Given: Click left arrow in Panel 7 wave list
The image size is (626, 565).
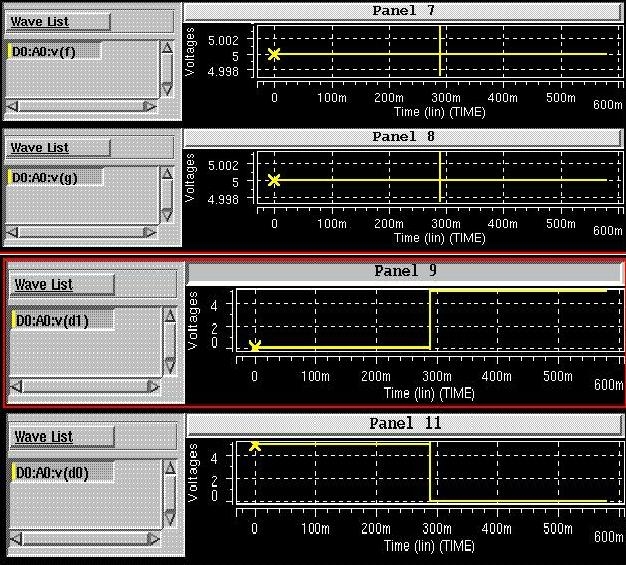Looking at the screenshot, I should pyautogui.click(x=12, y=106).
